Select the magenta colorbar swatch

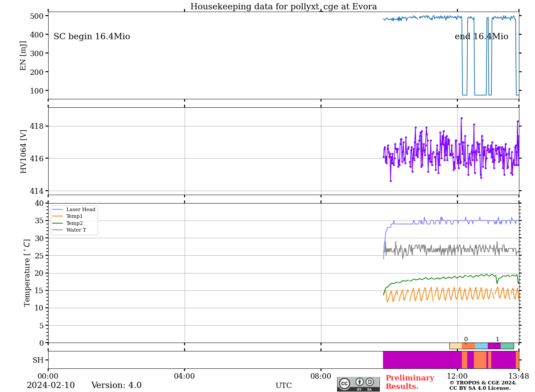[x=494, y=346]
